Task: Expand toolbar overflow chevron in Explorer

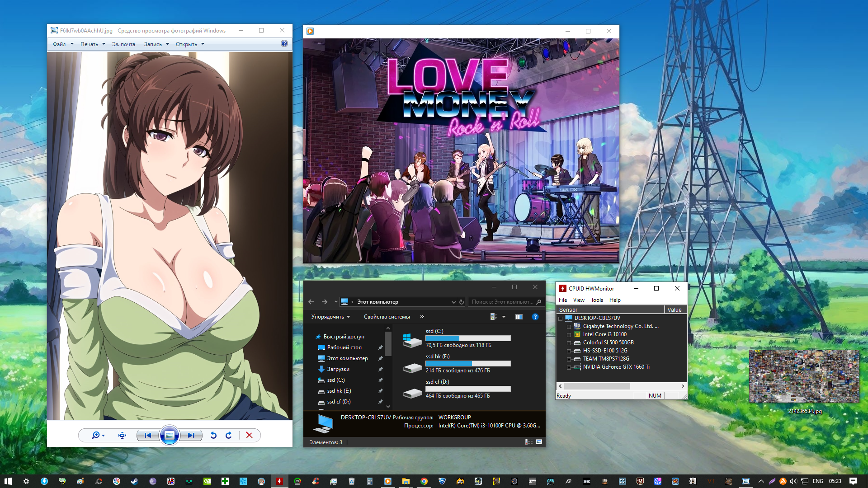Action: 422,317
